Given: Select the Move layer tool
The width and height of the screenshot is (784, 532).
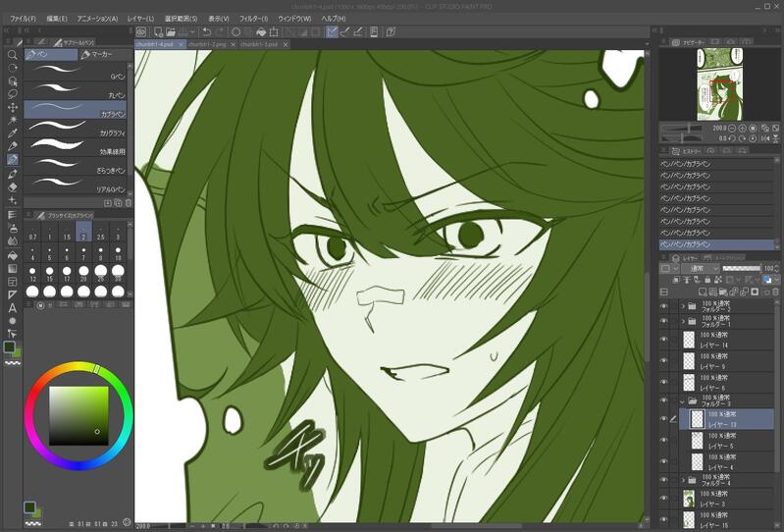Looking at the screenshot, I should tap(13, 107).
